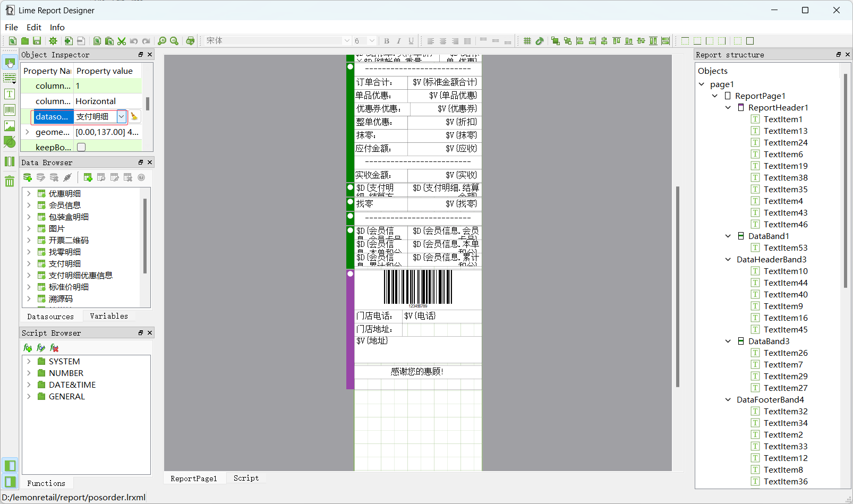Select 会员信息 datasource row

65,205
